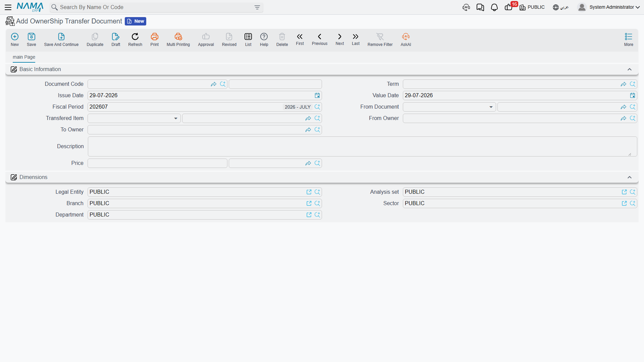644x362 pixels.
Task: Click the Document Code search icon
Action: point(223,84)
